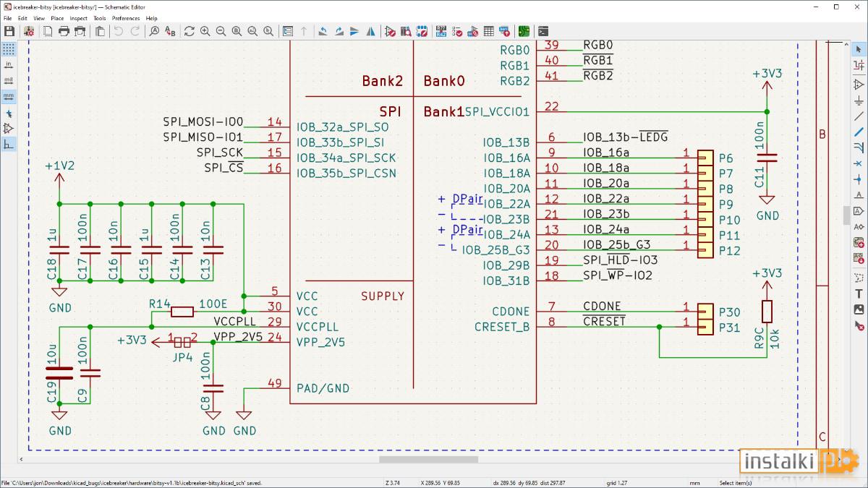
Task: Generate the bill of materials
Action: click(505, 31)
